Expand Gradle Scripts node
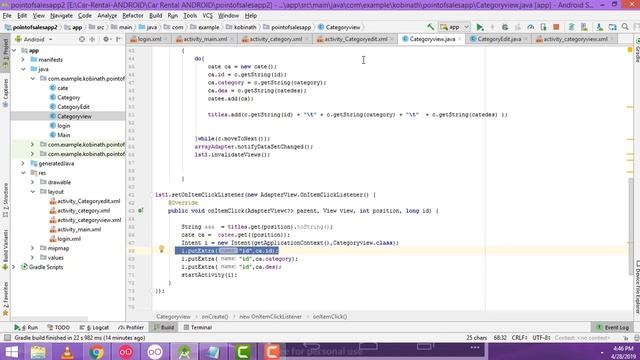 pos(14,267)
